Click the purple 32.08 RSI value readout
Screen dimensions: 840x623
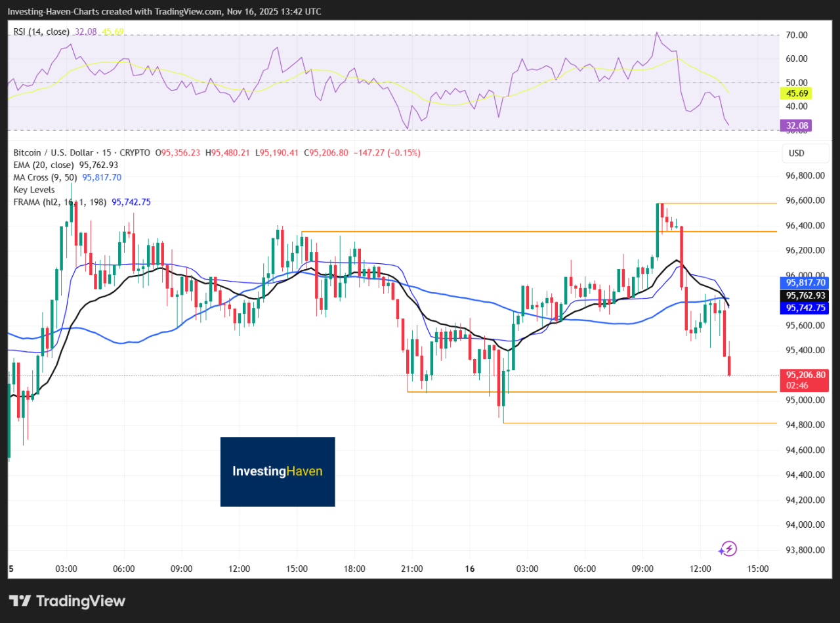tap(796, 125)
